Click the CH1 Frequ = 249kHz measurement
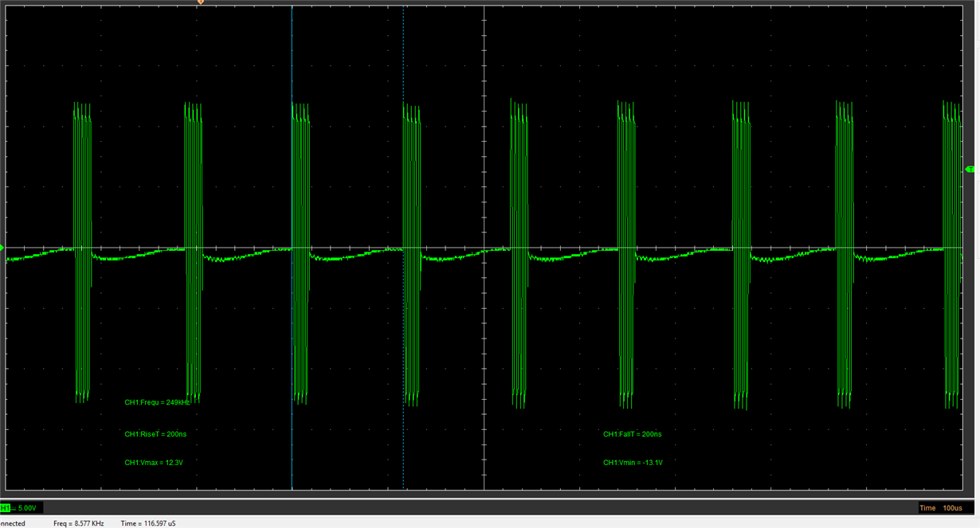The width and height of the screenshot is (980, 528). (157, 403)
